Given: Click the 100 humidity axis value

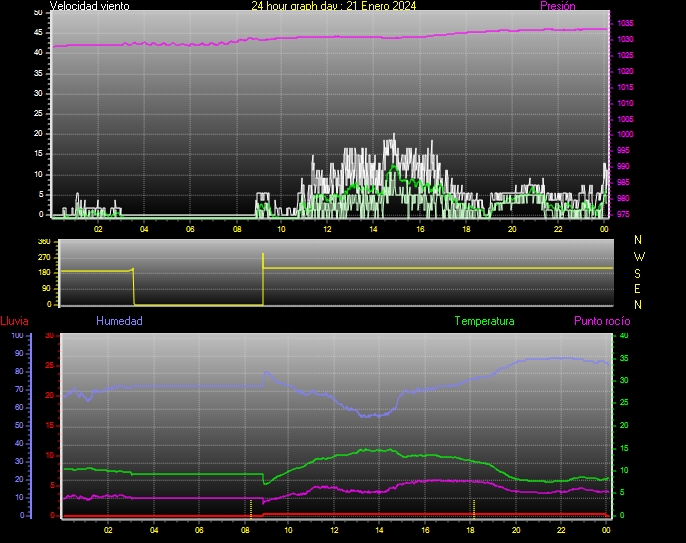Looking at the screenshot, I should [17, 336].
